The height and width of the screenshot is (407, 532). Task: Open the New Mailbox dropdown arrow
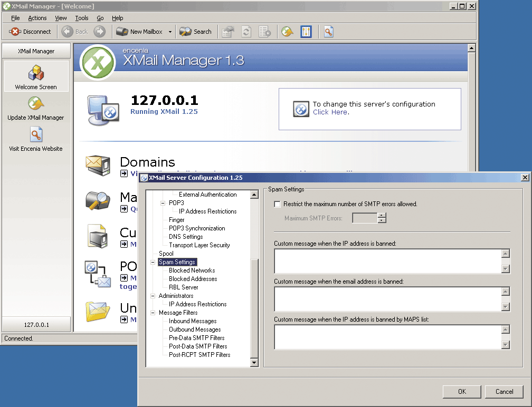pos(170,32)
